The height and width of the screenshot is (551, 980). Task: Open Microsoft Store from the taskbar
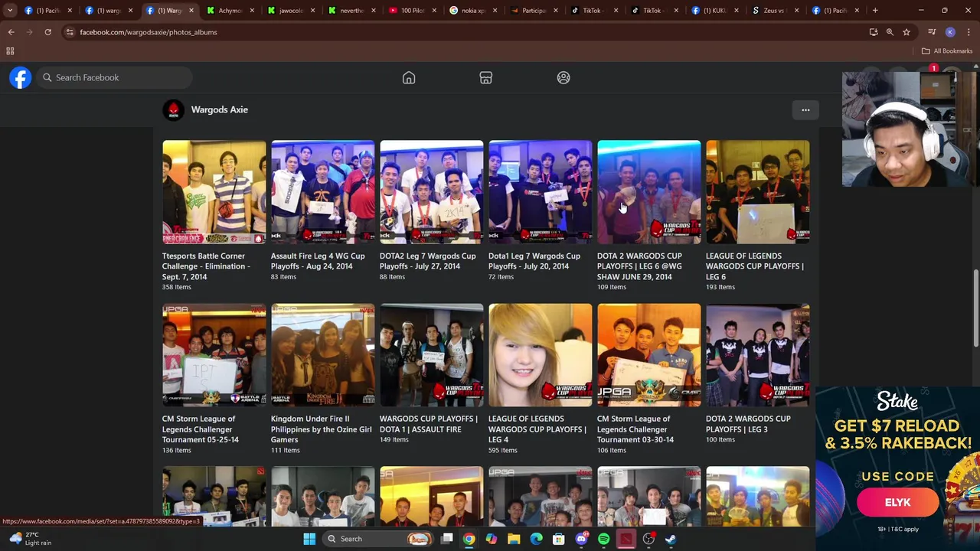[x=559, y=539]
